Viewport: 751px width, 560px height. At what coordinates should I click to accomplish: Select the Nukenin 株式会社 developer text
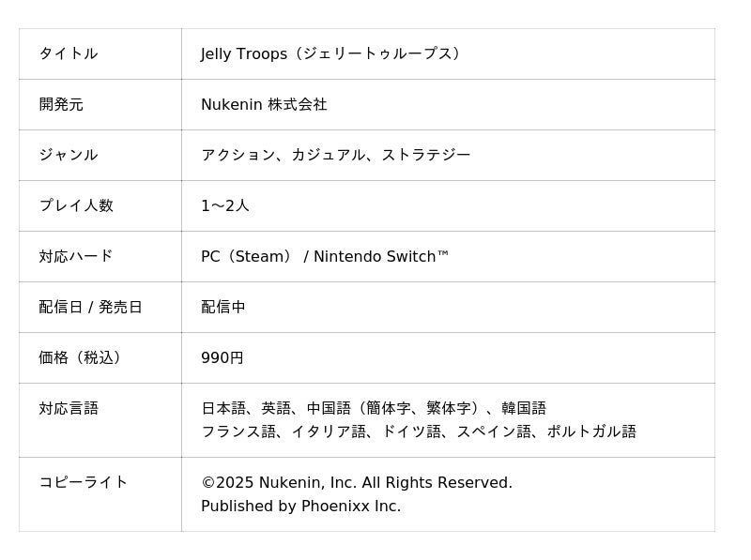point(264,104)
